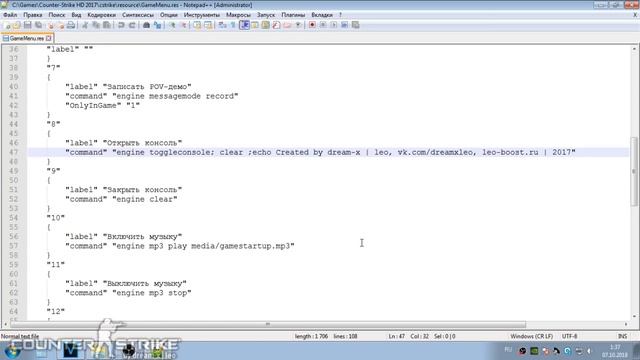Image resolution: width=640 pixels, height=360 pixels.
Task: Open the Кодировки menu
Action: [102, 15]
